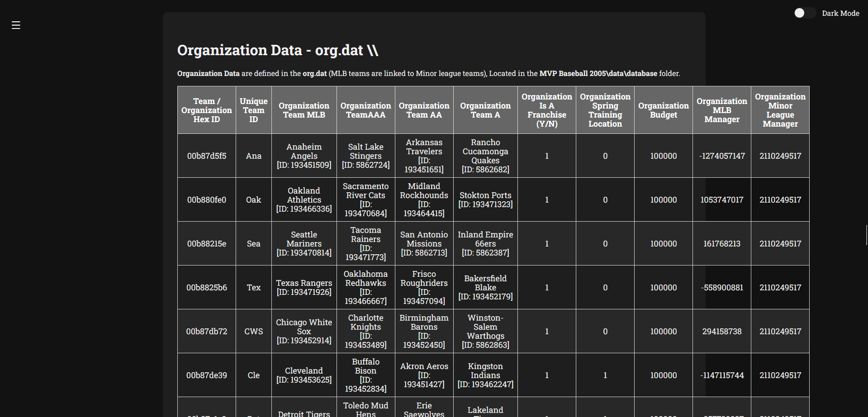Click the 'Ana' team ID cell
The height and width of the screenshot is (417, 868).
coord(254,156)
